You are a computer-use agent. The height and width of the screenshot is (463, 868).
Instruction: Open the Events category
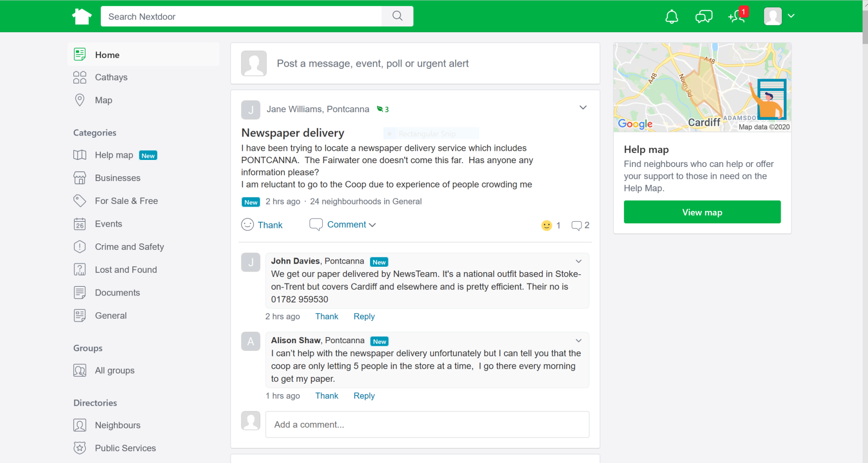(x=108, y=224)
